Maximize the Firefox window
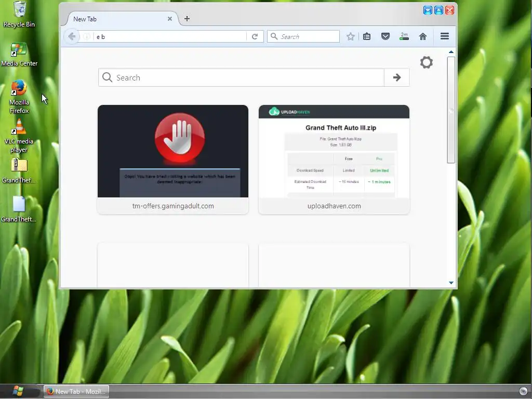This screenshot has height=399, width=532. (x=438, y=10)
